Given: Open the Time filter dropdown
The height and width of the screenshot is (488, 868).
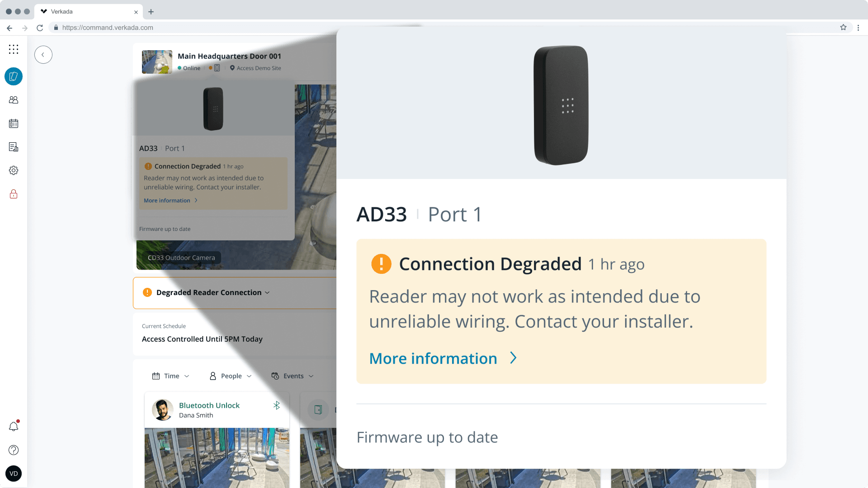Looking at the screenshot, I should pyautogui.click(x=170, y=375).
